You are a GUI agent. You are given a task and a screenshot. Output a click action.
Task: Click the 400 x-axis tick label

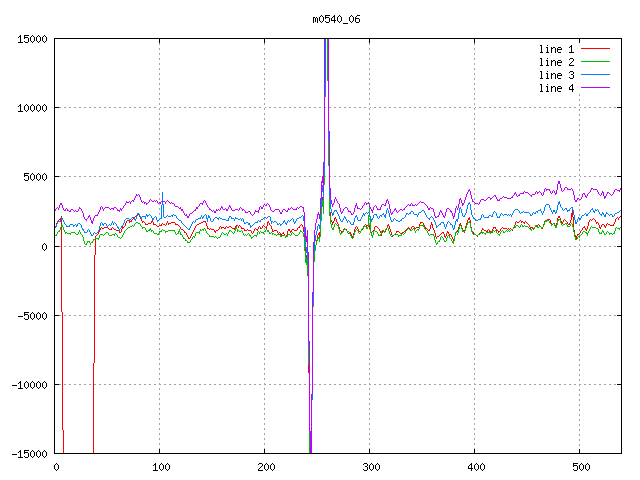tap(475, 467)
